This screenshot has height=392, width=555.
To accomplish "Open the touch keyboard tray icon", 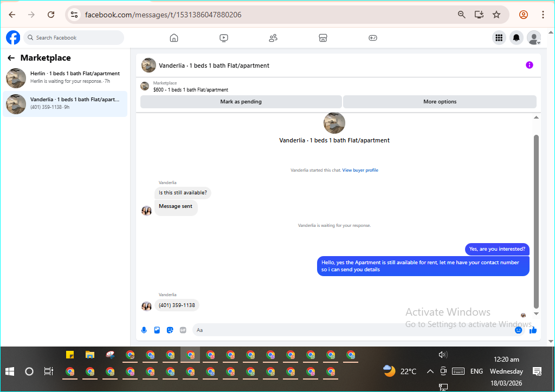I will click(458, 371).
